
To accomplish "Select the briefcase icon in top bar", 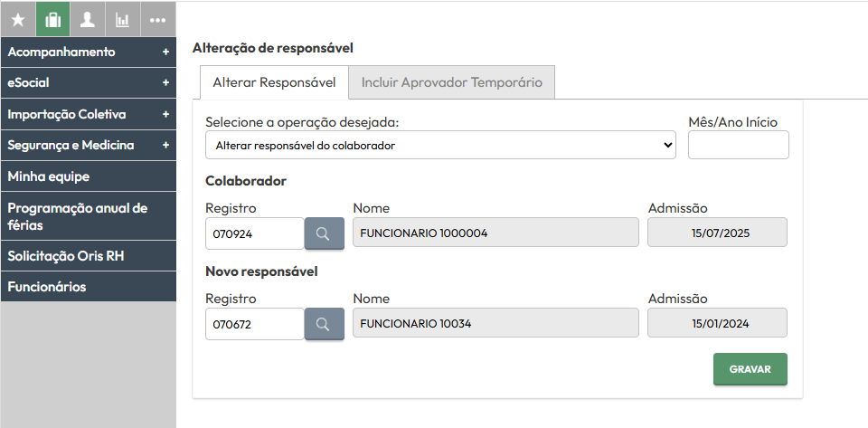I will (53, 20).
